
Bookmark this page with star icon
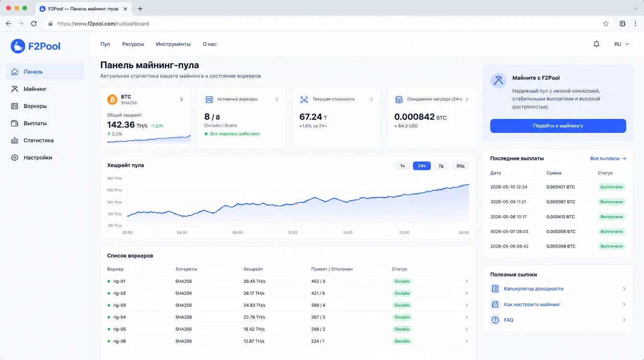pos(606,23)
